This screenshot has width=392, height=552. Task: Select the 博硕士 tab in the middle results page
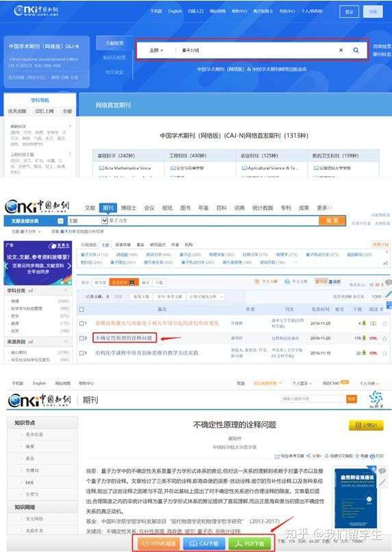pyautogui.click(x=129, y=208)
